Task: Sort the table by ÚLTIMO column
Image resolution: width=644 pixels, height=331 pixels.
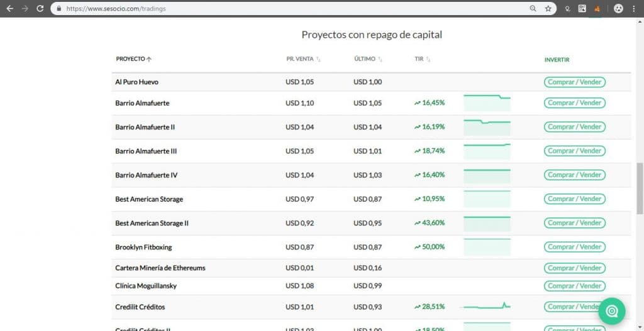Action: (x=368, y=59)
